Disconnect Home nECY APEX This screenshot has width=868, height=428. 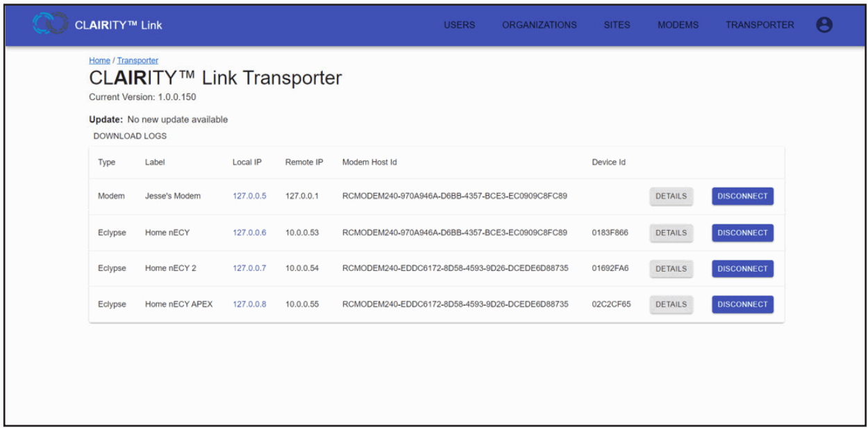[x=742, y=304]
